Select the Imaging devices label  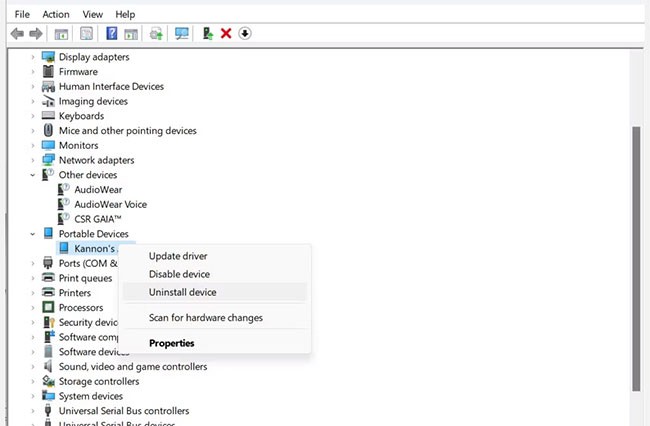93,101
